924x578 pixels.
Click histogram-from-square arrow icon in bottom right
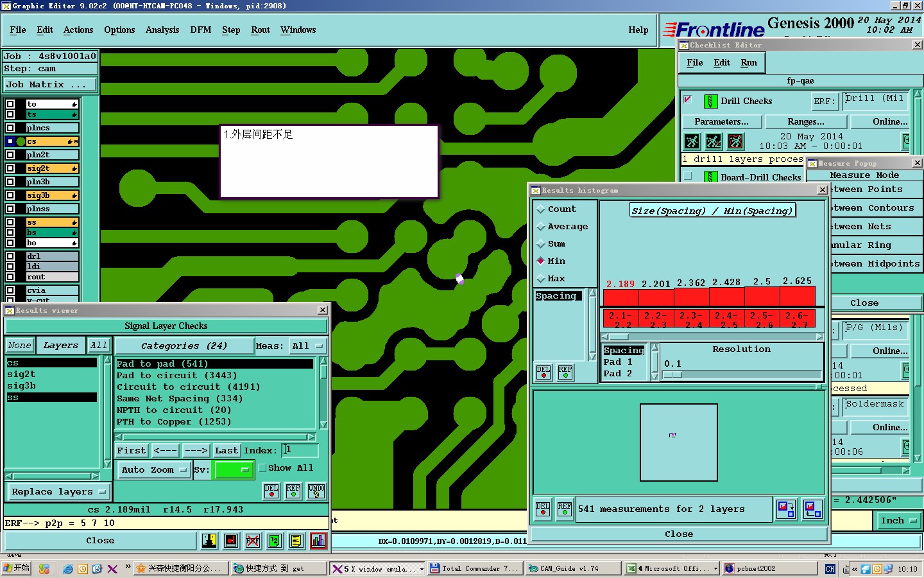pyautogui.click(x=812, y=509)
